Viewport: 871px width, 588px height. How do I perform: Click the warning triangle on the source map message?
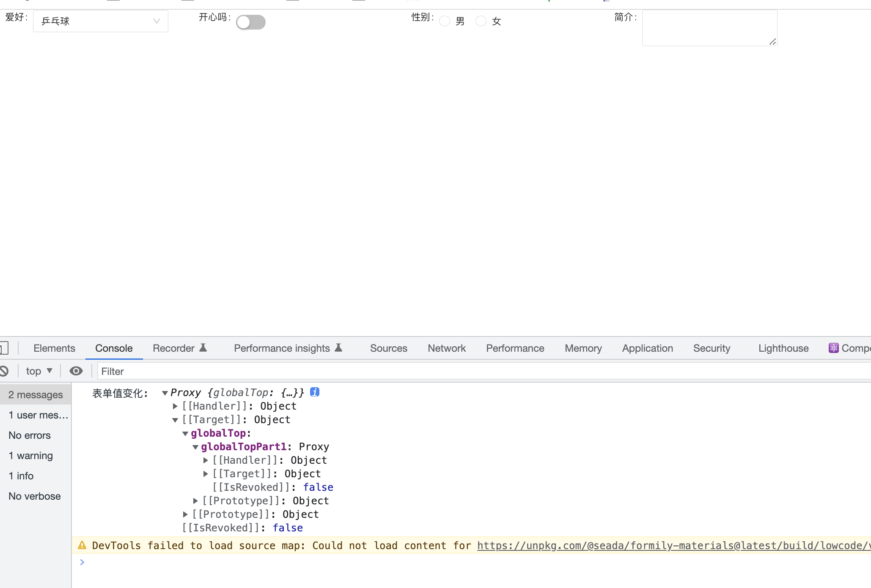tap(82, 545)
